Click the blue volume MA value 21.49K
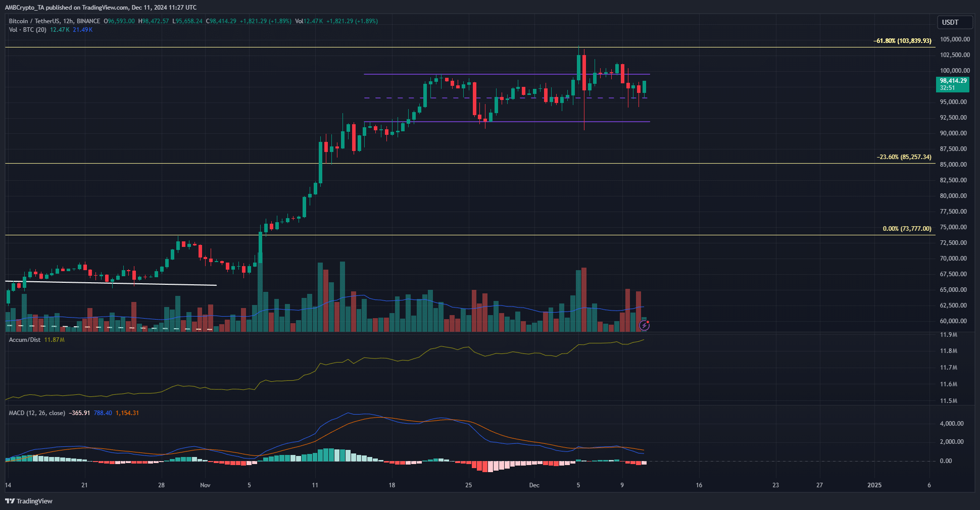 click(x=83, y=30)
